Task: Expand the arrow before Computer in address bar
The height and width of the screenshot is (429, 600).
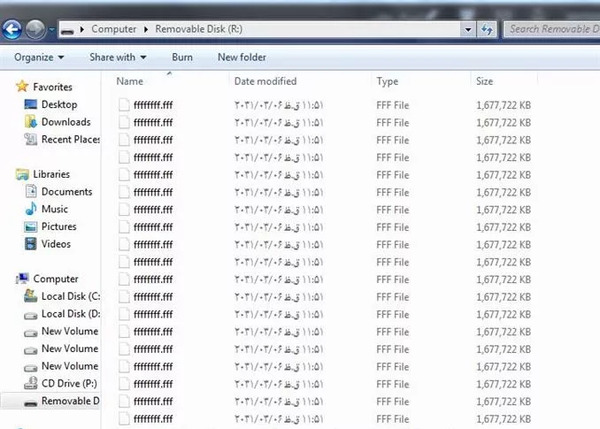Action: [82, 29]
